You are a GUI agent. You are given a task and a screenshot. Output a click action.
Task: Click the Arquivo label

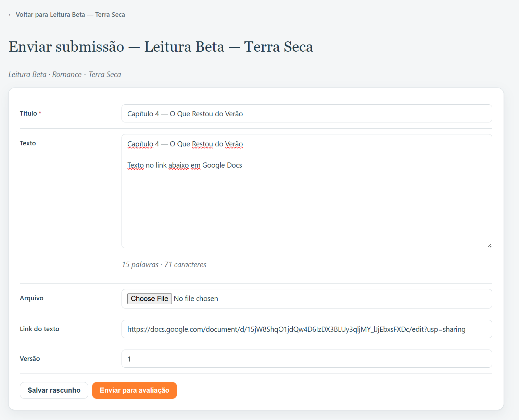[x=31, y=298]
